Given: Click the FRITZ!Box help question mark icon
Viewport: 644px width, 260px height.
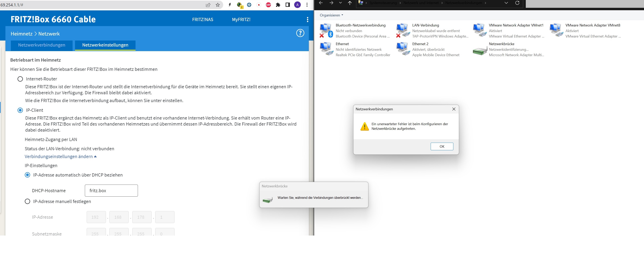Looking at the screenshot, I should [x=300, y=33].
